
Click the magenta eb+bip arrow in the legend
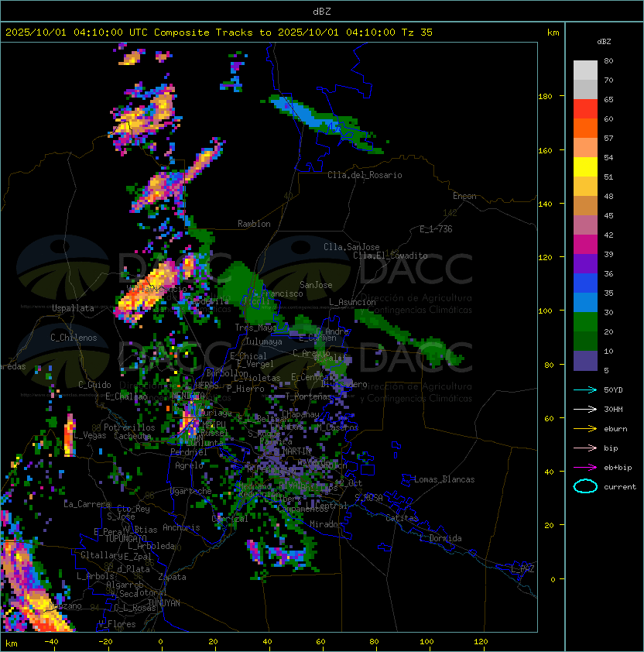click(585, 468)
